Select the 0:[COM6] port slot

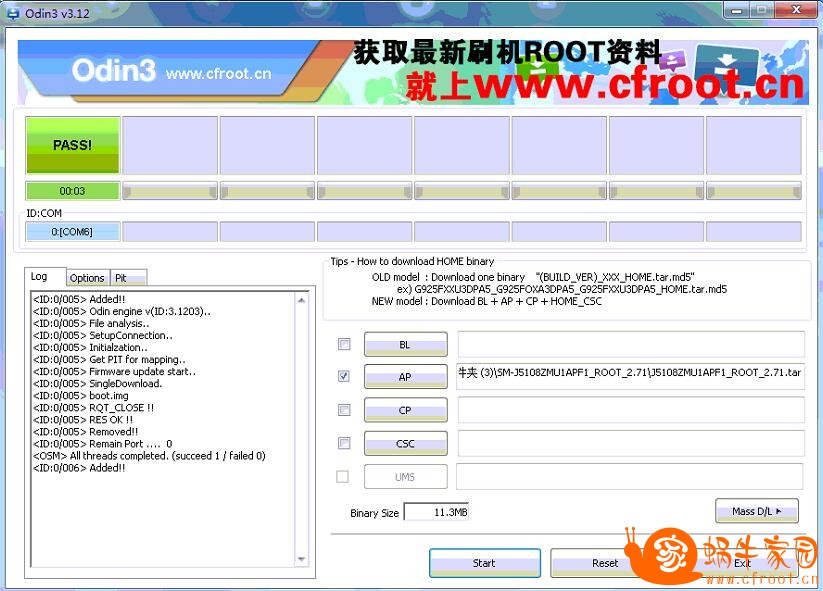72,231
